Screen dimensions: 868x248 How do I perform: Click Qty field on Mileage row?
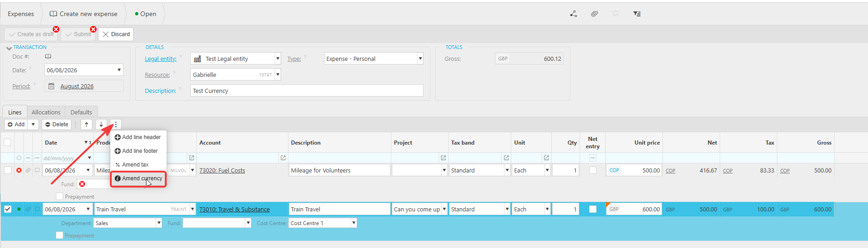565,170
